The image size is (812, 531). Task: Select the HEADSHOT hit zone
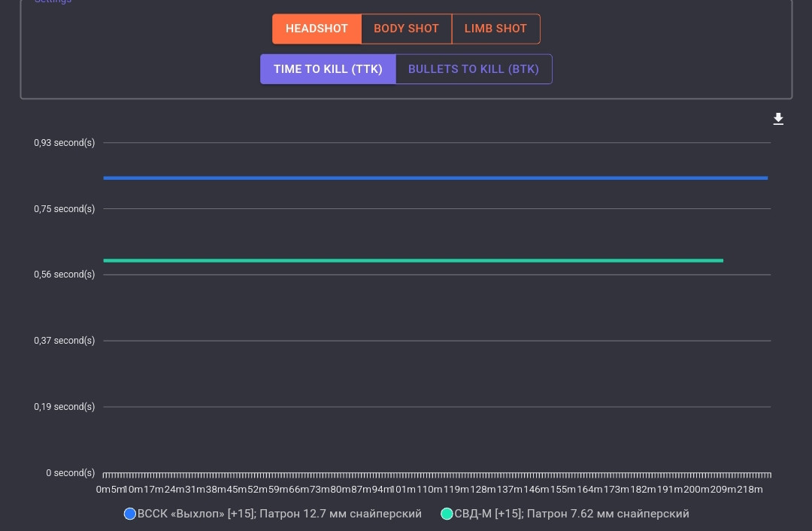(x=317, y=29)
